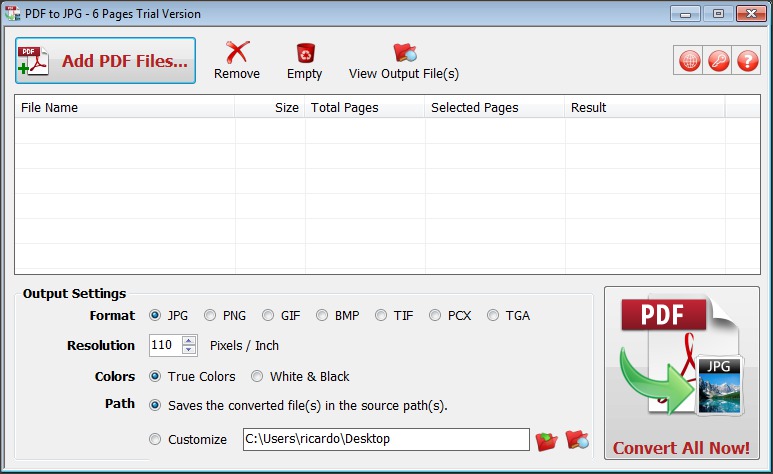Sort by Size column header
773x474 pixels.
coord(270,108)
